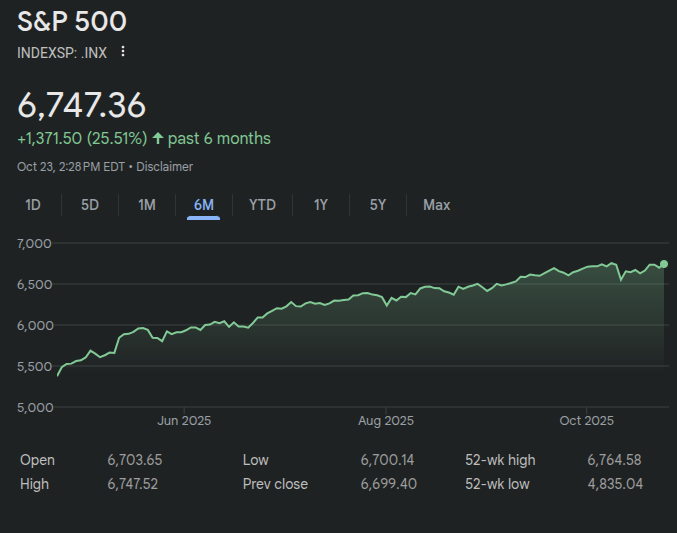The width and height of the screenshot is (677, 533).
Task: View the 1Y price history
Action: click(x=320, y=205)
